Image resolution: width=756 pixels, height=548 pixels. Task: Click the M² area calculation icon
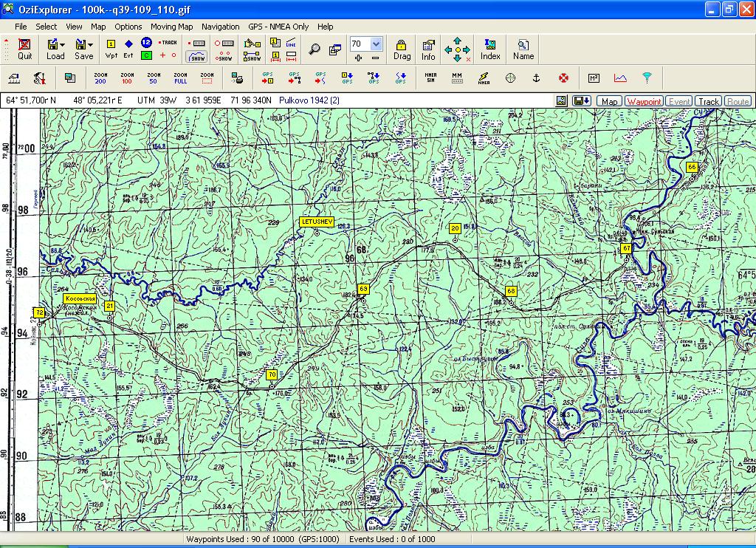pyautogui.click(x=594, y=78)
